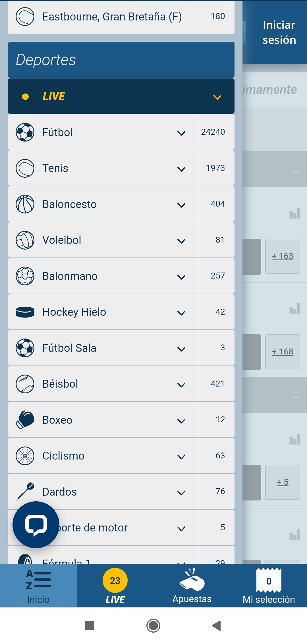
Task: Tap the Béisbol ball icon
Action: point(25,384)
